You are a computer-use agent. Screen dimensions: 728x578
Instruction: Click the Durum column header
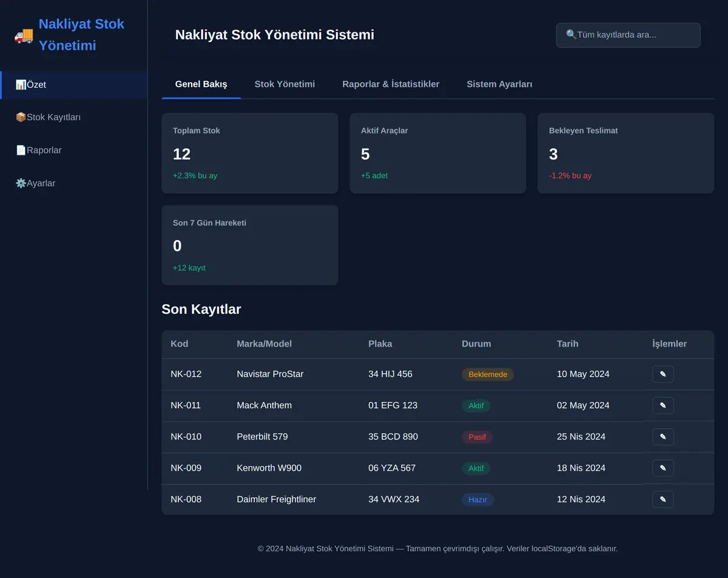click(x=476, y=344)
